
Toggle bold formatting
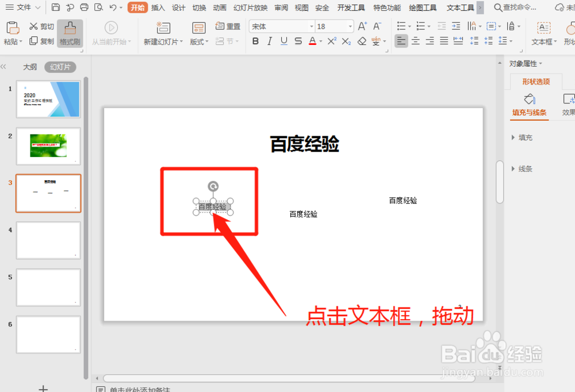(256, 41)
